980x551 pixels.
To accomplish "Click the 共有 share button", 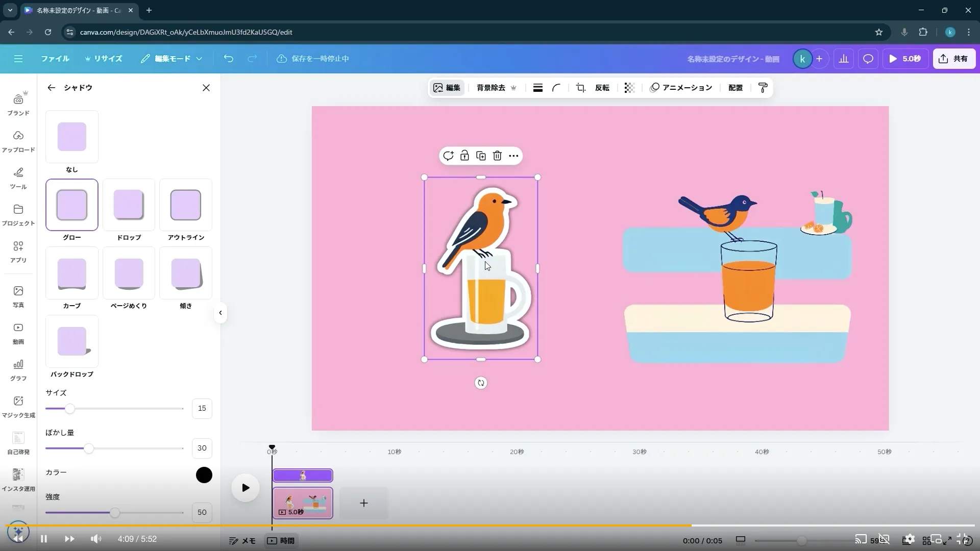I will pos(954,59).
